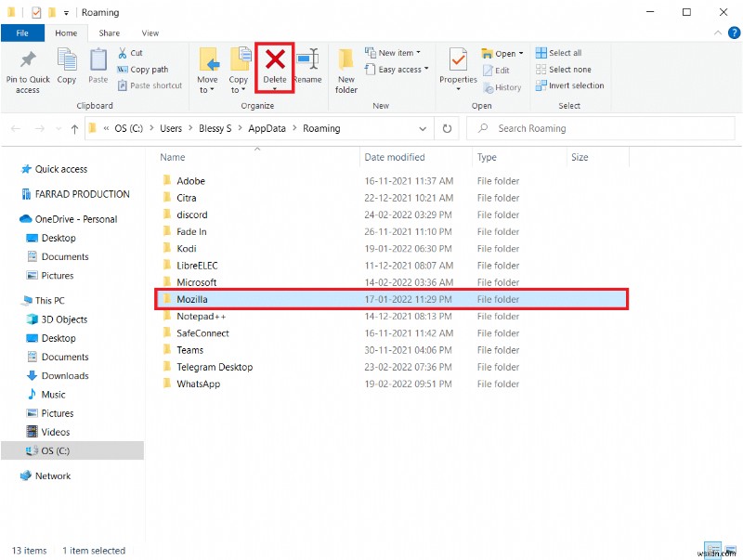Open Properties for the selected folder

(x=457, y=68)
